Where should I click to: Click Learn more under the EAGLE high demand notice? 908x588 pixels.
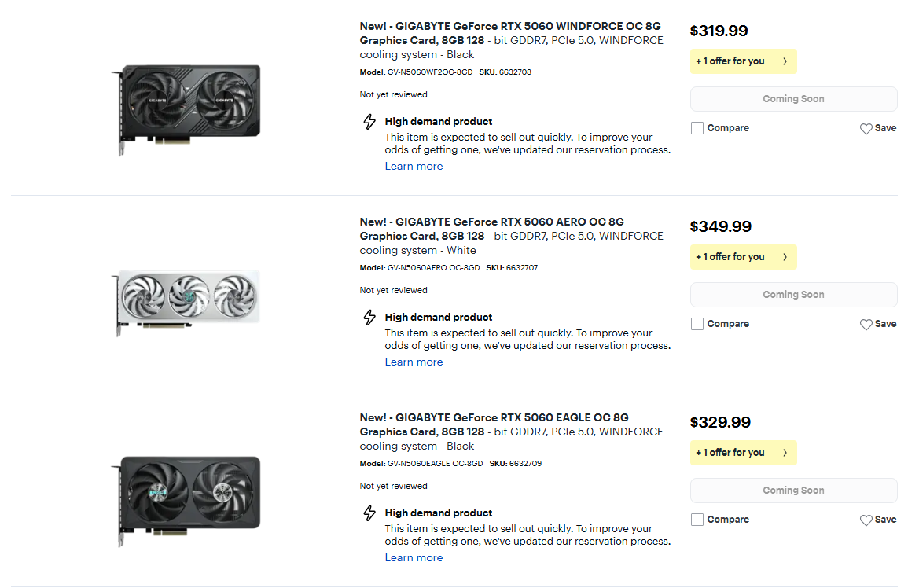(414, 558)
